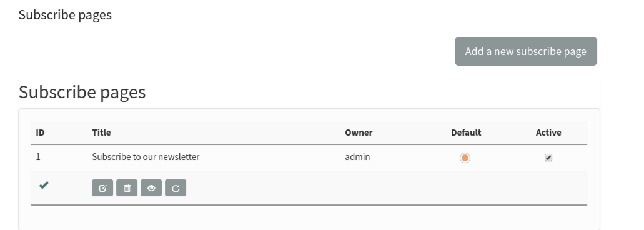Click the admin owner cell
644x230 pixels.
(357, 157)
